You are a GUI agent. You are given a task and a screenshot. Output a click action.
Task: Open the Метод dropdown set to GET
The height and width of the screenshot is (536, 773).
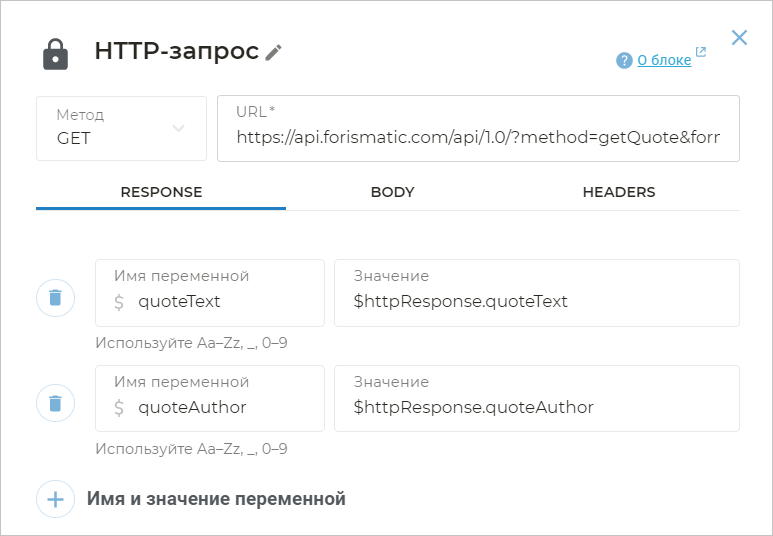(x=120, y=128)
